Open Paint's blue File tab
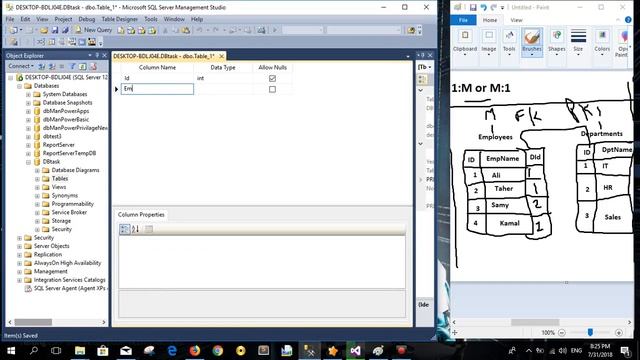Viewport: 640px width, 360px height. (x=463, y=20)
